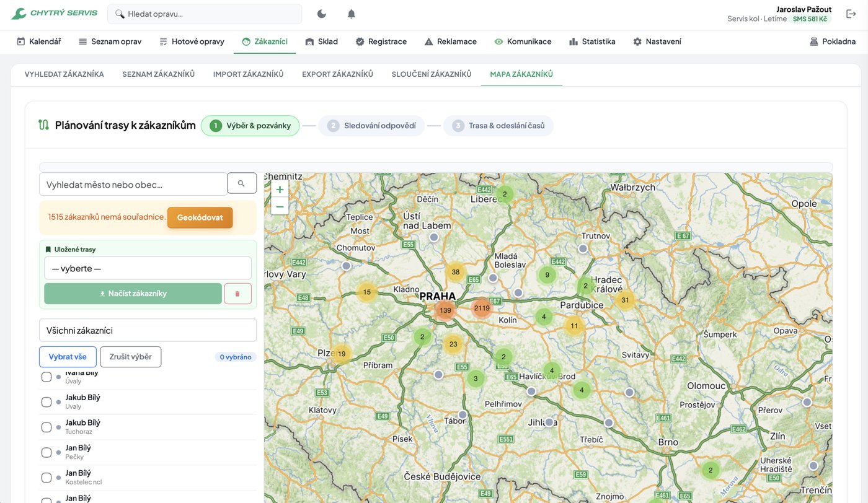Open the 15 cluster near Kladno
The image size is (868, 503).
coord(367,292)
